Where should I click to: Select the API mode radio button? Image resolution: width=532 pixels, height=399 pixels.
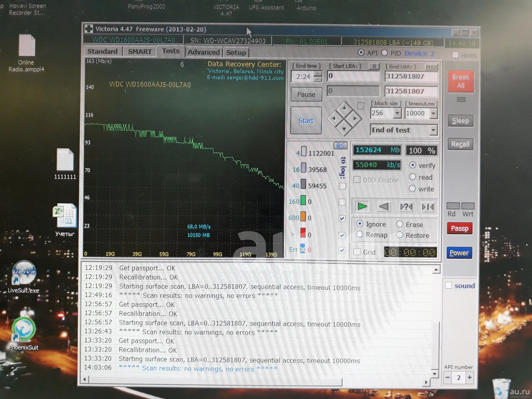(361, 52)
